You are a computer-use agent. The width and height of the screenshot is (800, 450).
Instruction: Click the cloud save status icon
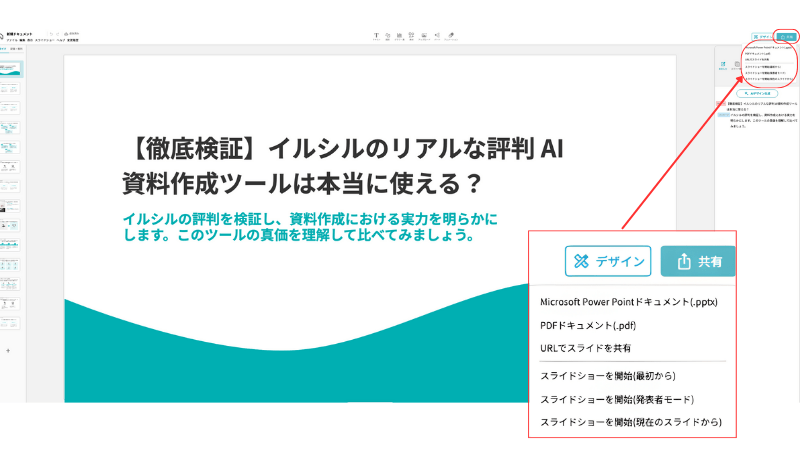[x=66, y=34]
